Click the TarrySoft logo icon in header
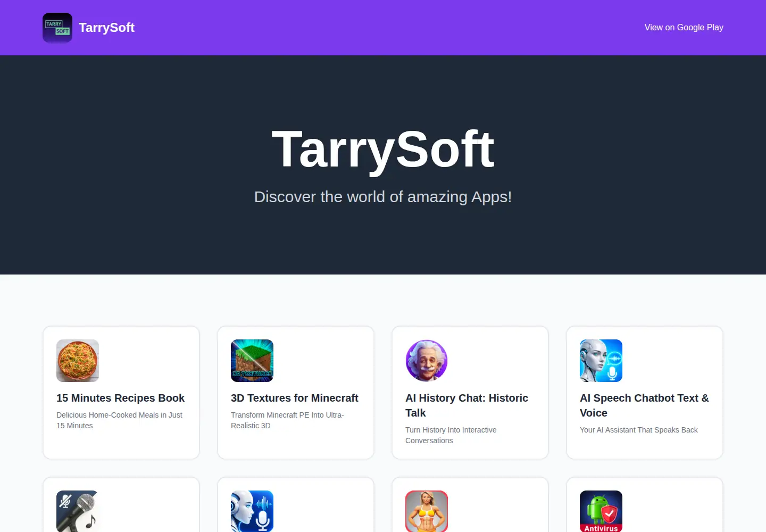 (57, 28)
